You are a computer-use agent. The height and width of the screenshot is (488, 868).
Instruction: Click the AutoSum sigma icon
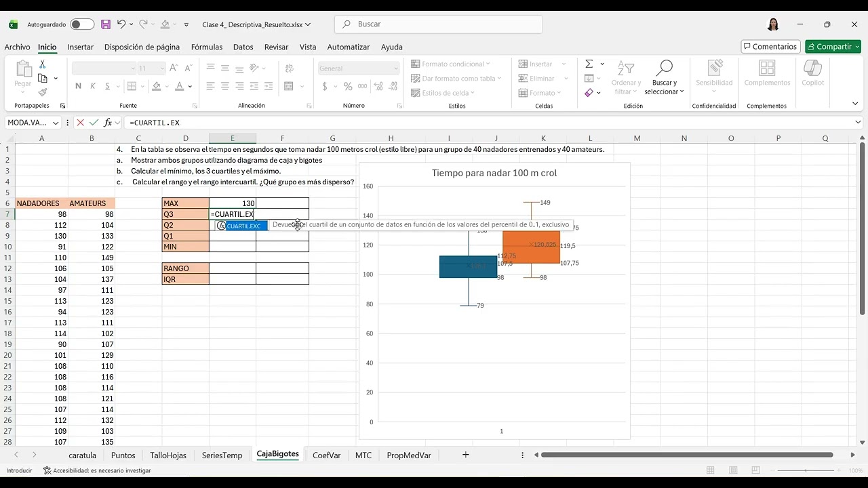click(589, 64)
